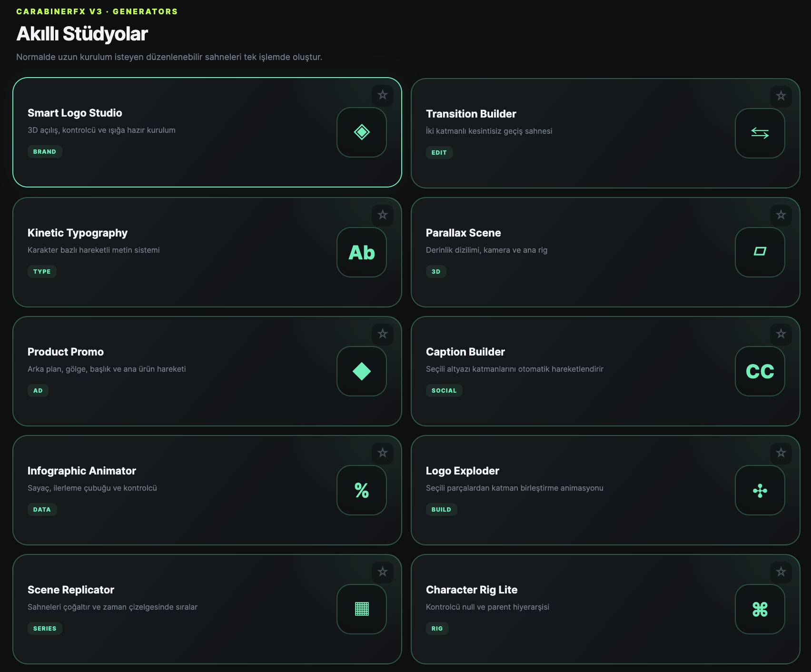This screenshot has width=811, height=672.
Task: Click the Character Rig Lite command icon
Action: (760, 609)
